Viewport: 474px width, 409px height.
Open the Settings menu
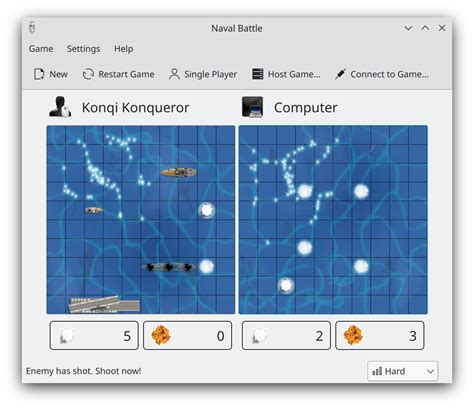click(x=83, y=49)
